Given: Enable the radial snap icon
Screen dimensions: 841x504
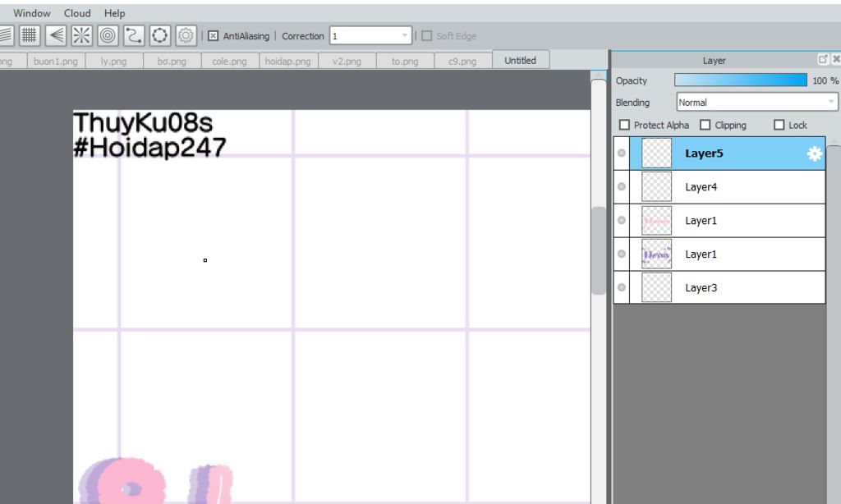Looking at the screenshot, I should [81, 36].
